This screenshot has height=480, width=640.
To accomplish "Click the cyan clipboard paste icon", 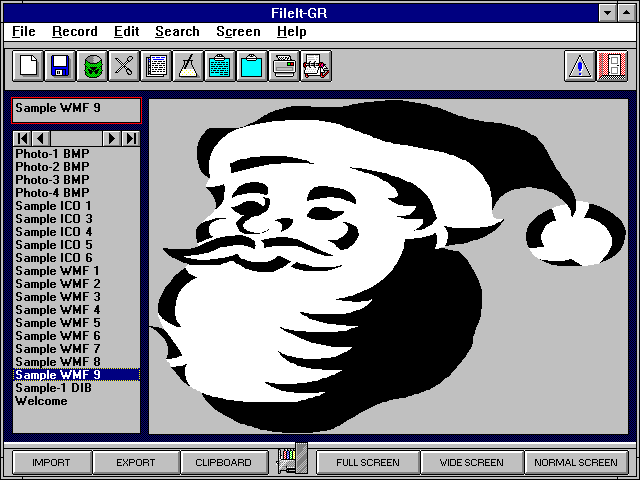I will click(x=251, y=67).
